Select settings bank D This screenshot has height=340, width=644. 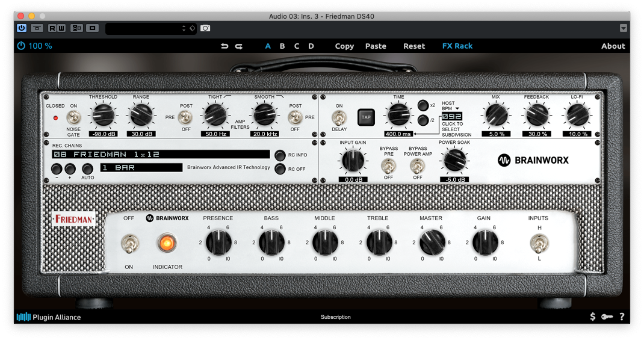pyautogui.click(x=311, y=46)
